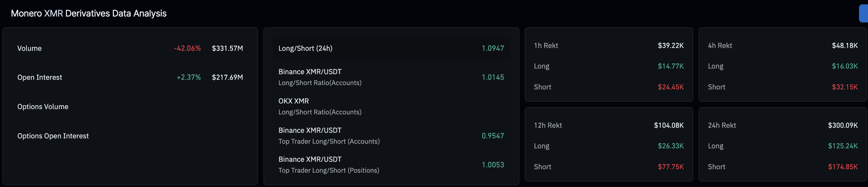868x187 pixels.
Task: Click the $300.09K 24h Rekt total
Action: coord(843,125)
